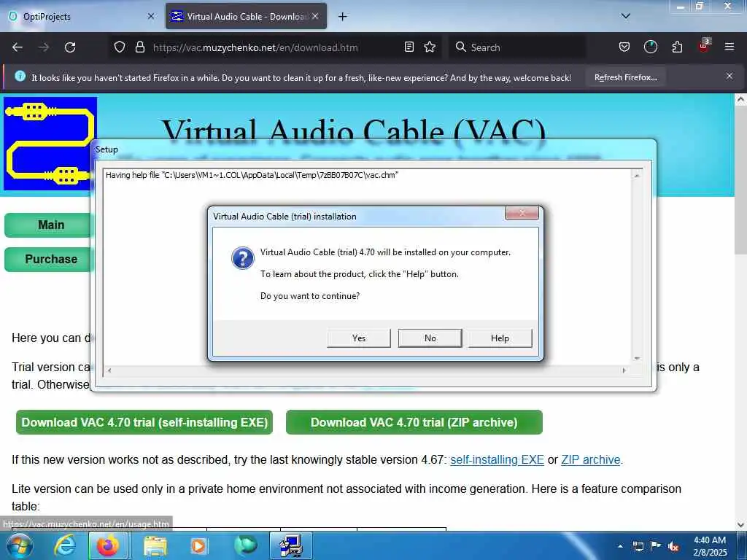The width and height of the screenshot is (747, 560).
Task: Click Setup log vertical scroll down arrow
Action: (x=636, y=358)
